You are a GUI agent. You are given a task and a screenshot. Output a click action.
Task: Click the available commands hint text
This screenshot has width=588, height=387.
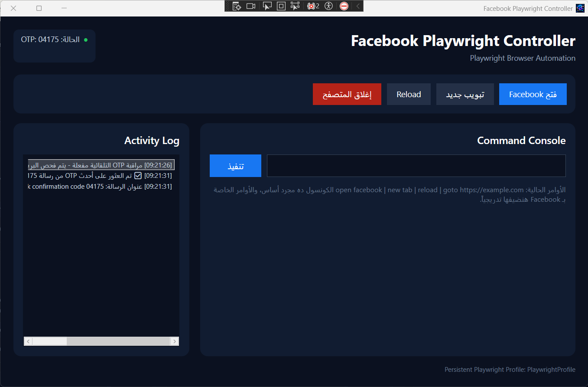pyautogui.click(x=390, y=195)
